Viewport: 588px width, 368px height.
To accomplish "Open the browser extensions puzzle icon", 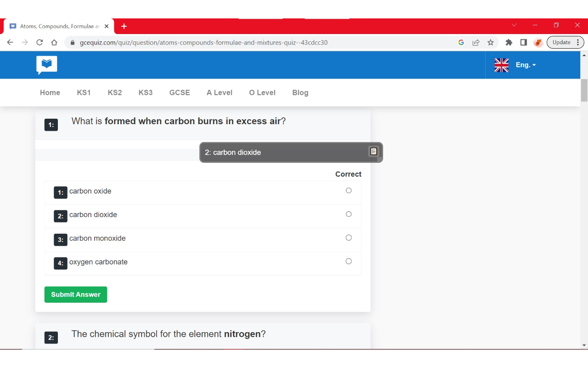I will pyautogui.click(x=509, y=42).
